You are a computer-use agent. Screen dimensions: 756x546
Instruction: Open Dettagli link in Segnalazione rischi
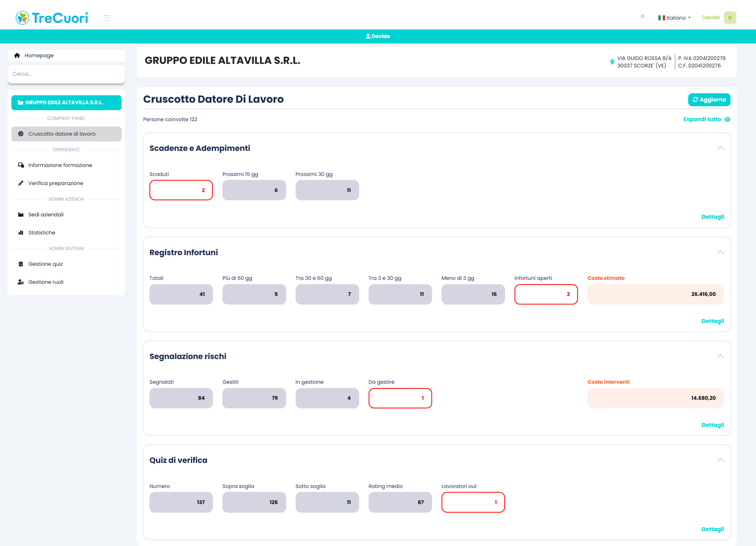coord(712,425)
